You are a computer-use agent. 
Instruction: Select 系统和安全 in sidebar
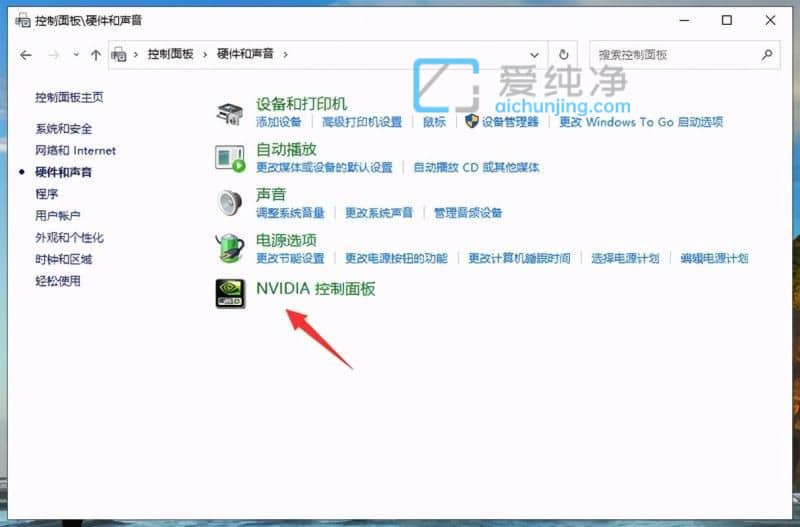click(64, 129)
